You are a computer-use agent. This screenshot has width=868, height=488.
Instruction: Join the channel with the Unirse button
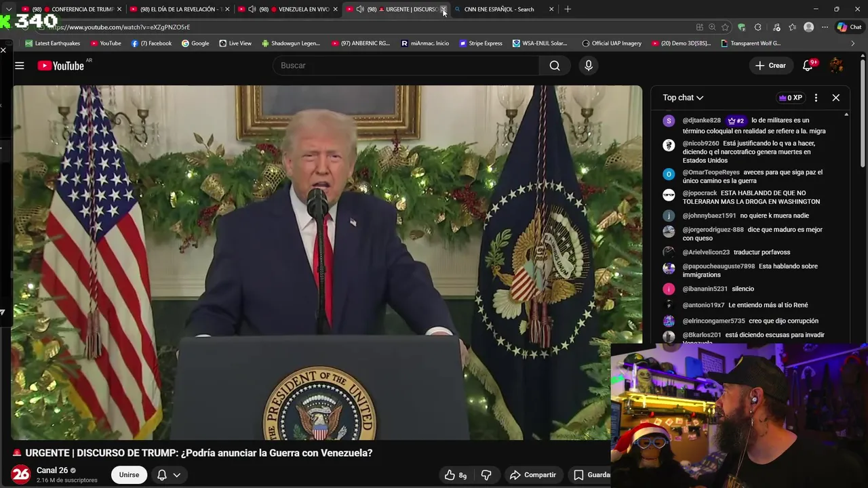129,475
